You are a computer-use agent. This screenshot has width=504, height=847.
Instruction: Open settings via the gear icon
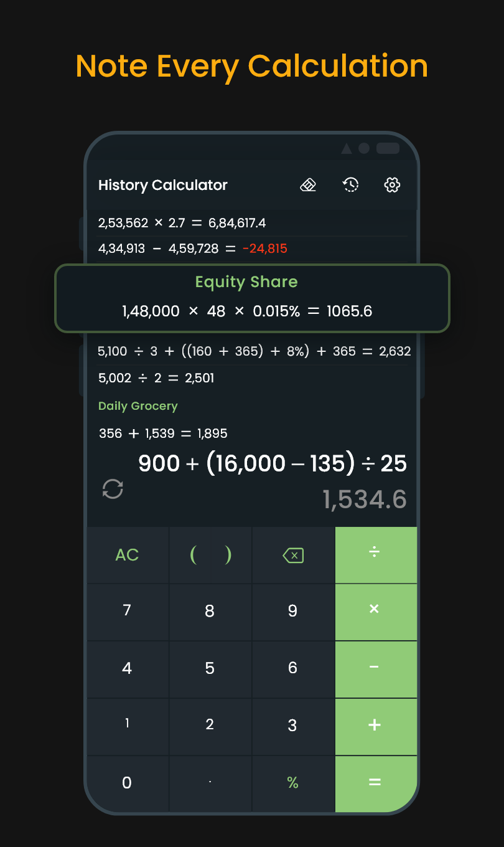point(392,185)
